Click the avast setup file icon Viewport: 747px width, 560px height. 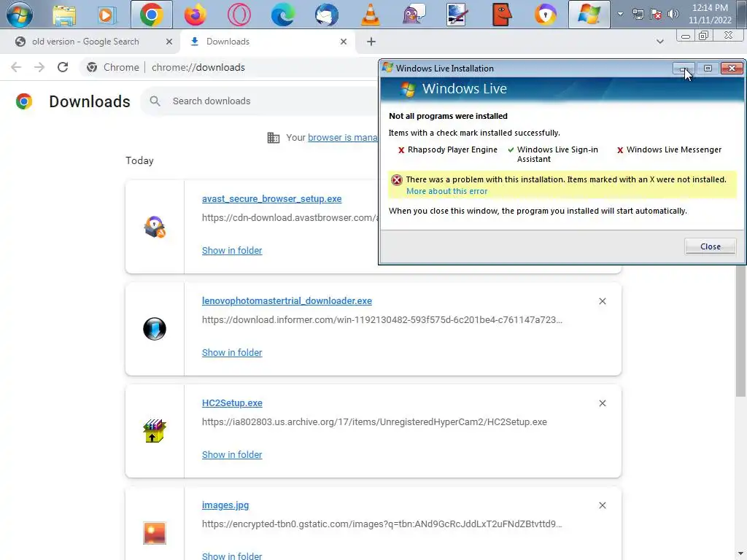tap(155, 227)
